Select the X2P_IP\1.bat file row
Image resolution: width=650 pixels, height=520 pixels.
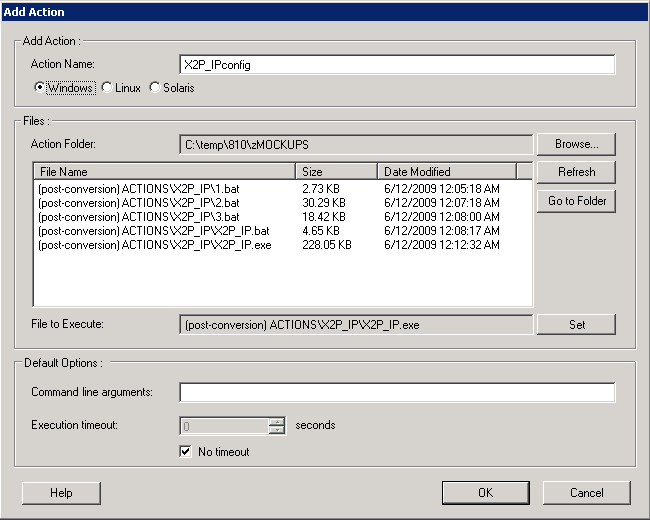[x=138, y=188]
